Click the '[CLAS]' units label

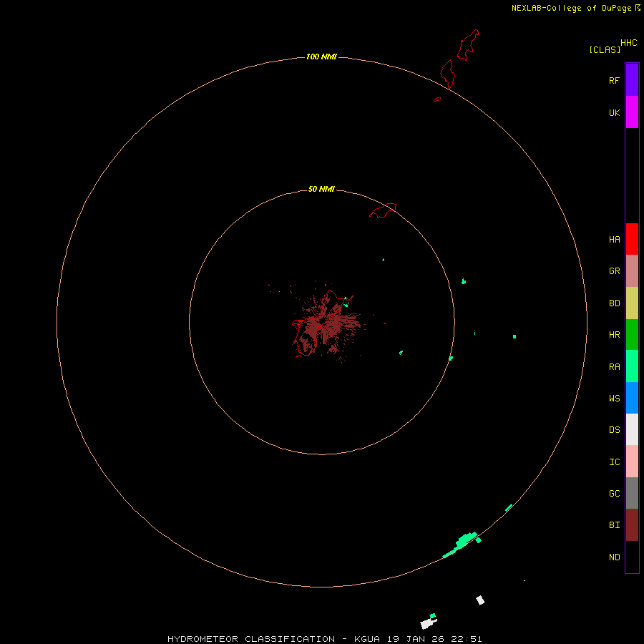tap(605, 50)
